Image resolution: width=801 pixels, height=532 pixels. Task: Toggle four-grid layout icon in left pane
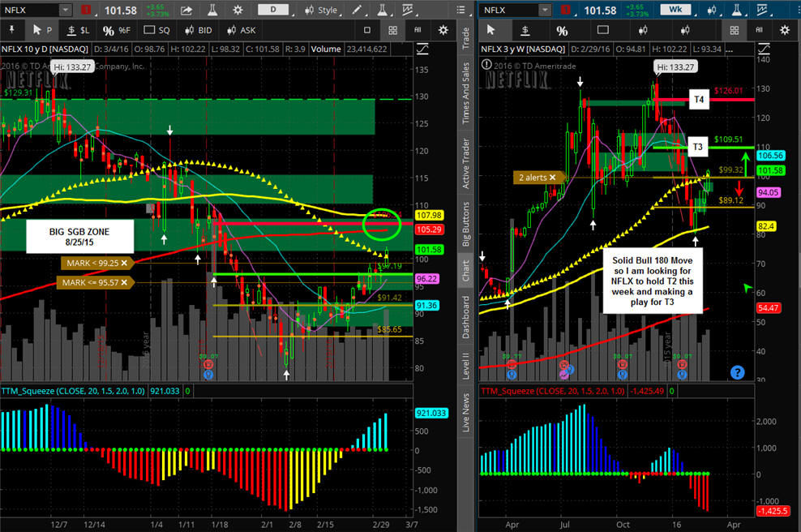click(393, 30)
